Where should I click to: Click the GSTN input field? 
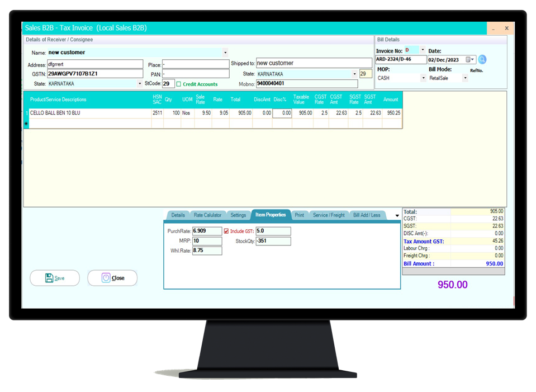coord(95,74)
